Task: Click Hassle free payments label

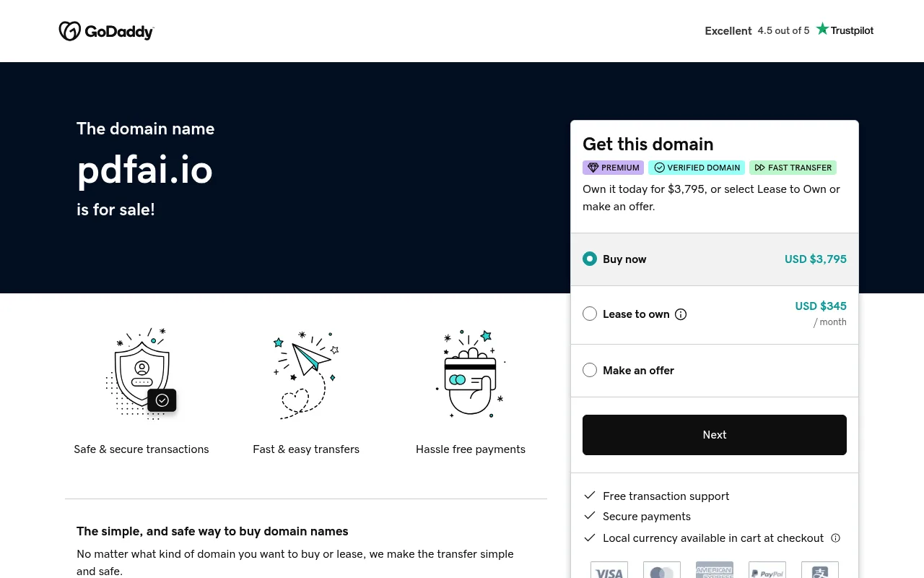Action: tap(471, 449)
